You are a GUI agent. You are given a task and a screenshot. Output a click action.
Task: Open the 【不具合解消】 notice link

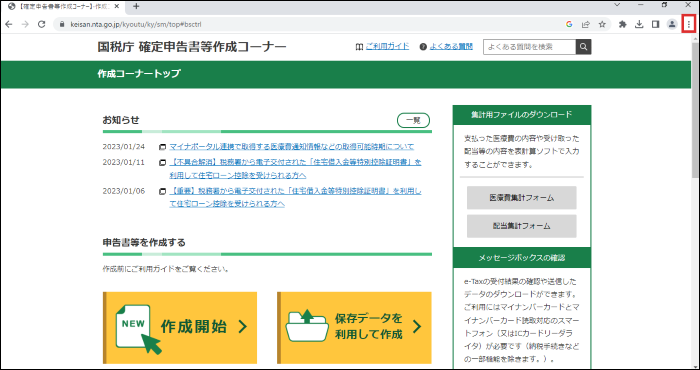coord(295,168)
